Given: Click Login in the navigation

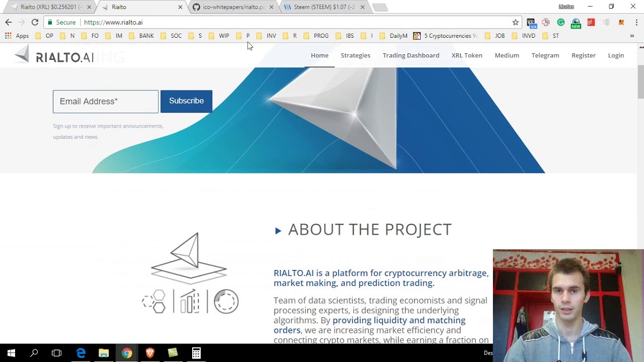Looking at the screenshot, I should tap(616, 55).
